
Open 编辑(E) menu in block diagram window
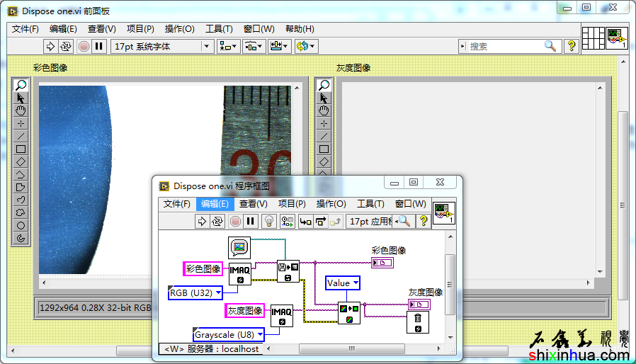coord(215,204)
